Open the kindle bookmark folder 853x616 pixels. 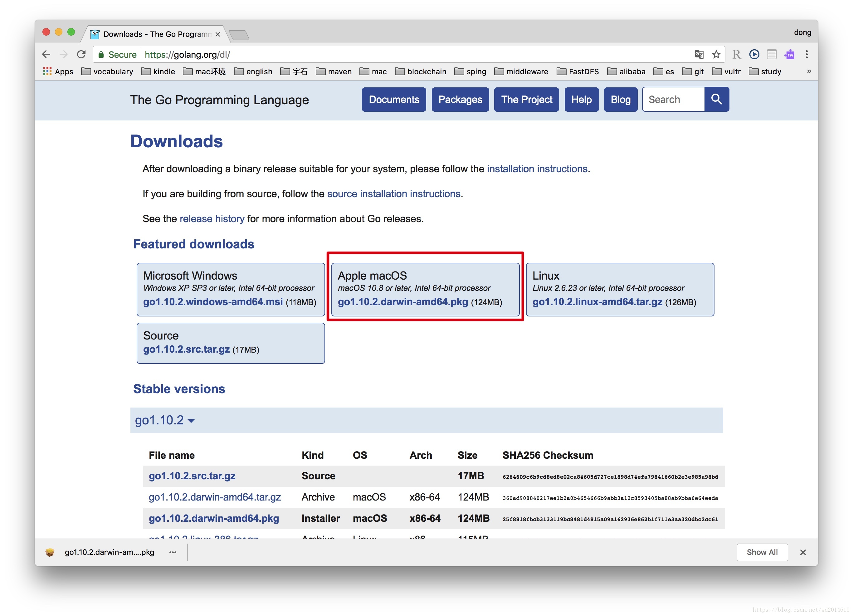(x=158, y=71)
